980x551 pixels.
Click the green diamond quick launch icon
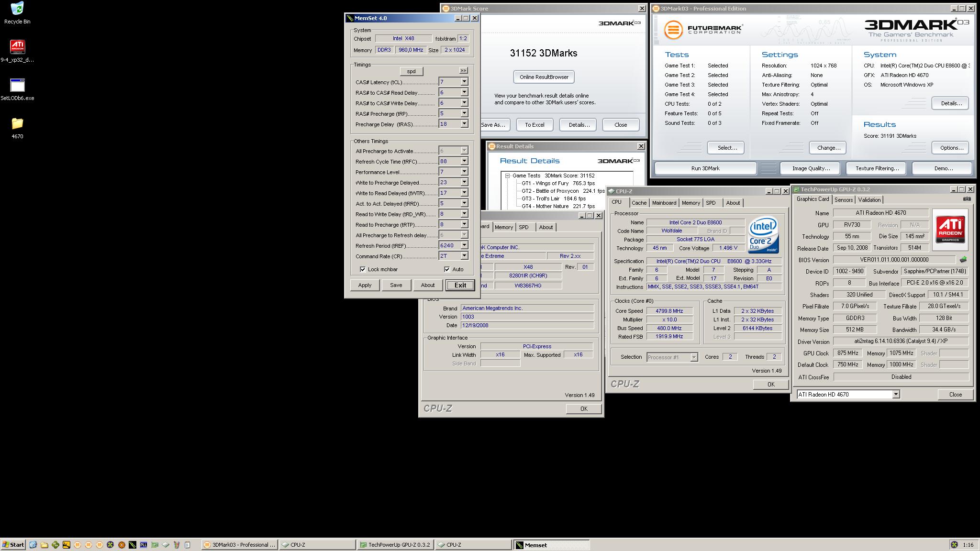(55, 545)
